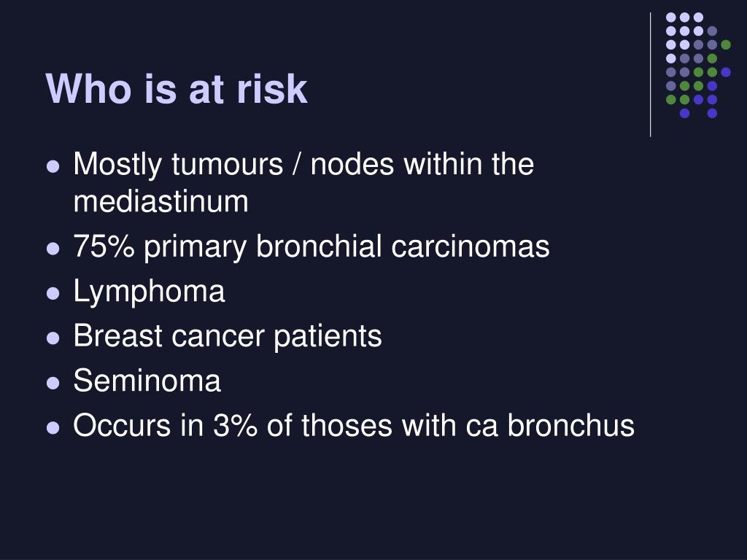The height and width of the screenshot is (560, 747).
Task: Click the word 'carcinomas'
Action: tap(471, 246)
